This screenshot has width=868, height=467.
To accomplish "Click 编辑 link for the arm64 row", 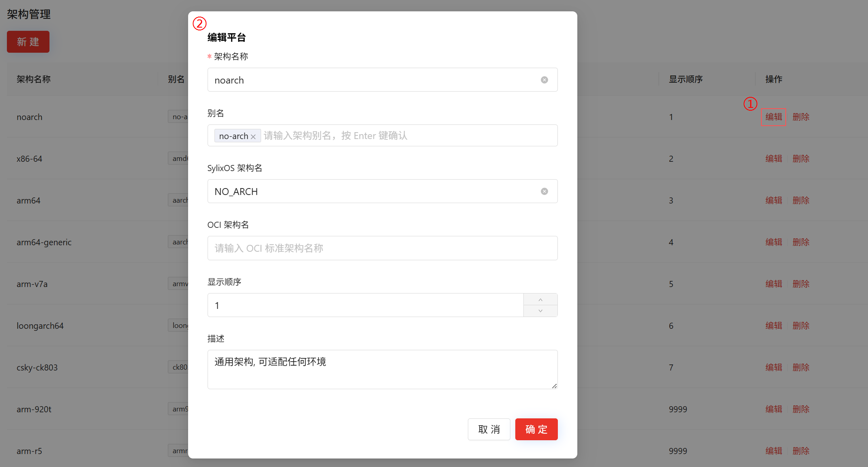I will [774, 201].
